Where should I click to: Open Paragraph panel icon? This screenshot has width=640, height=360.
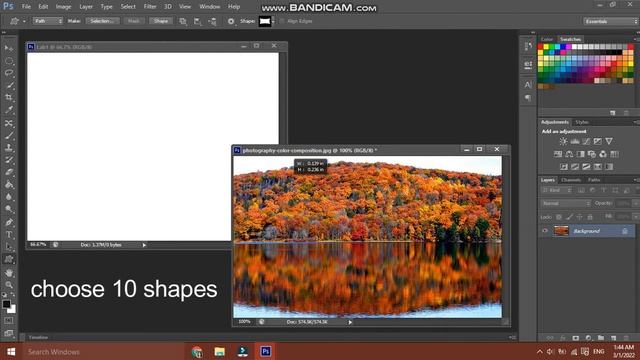528,98
